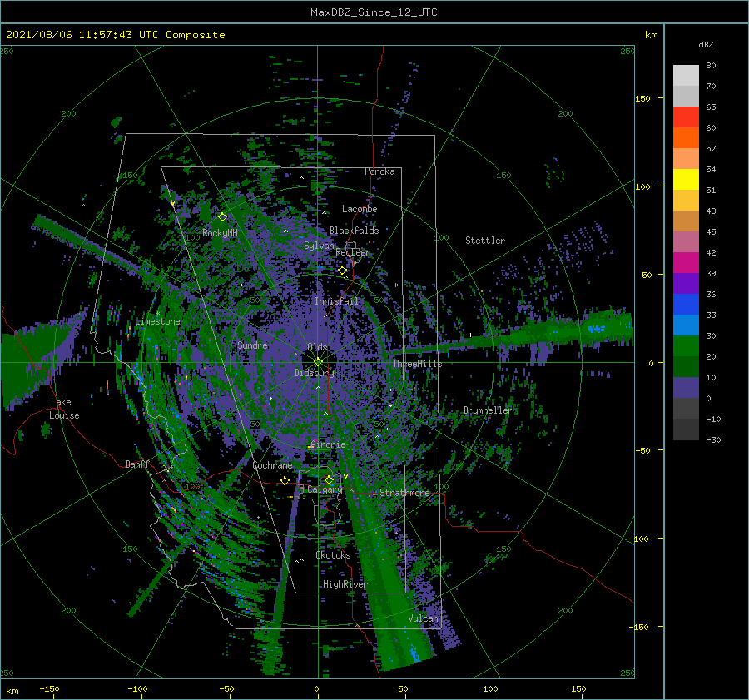This screenshot has height=700, width=749.
Task: Choose the bright green 20-30 dBZ legend swatch
Action: pos(686,346)
